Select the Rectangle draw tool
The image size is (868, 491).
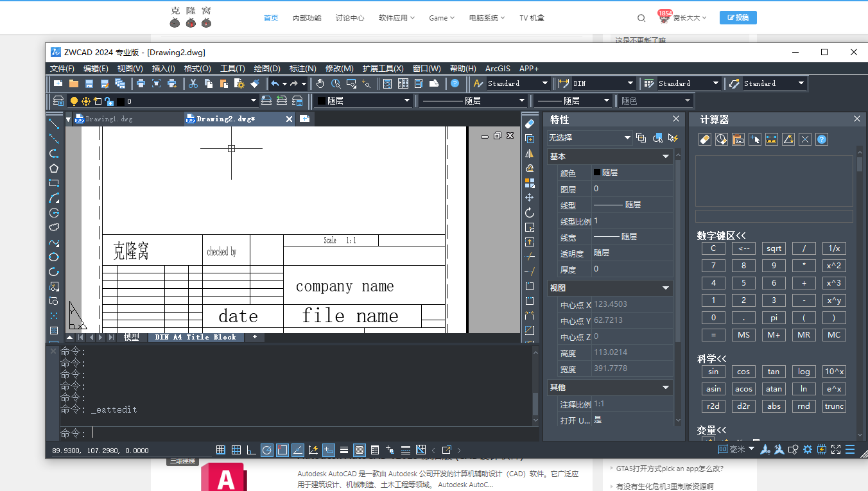pos(54,183)
